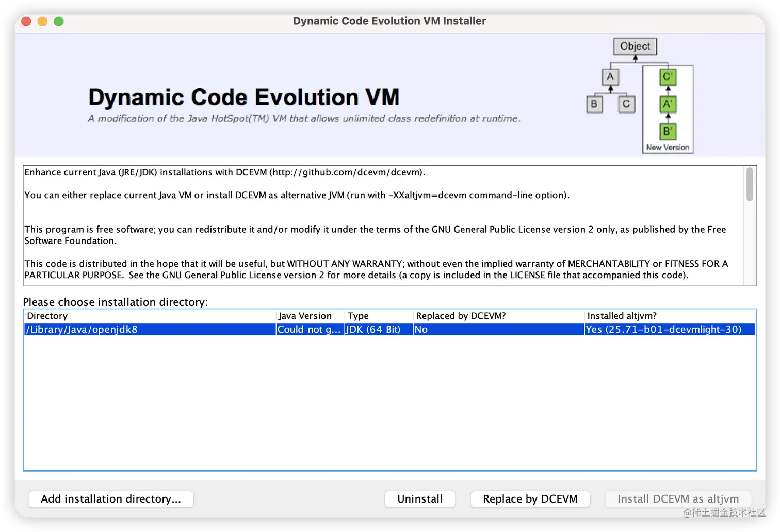Click the GNU General Public License paragraph
The width and height of the screenshot is (780, 532).
375,235
